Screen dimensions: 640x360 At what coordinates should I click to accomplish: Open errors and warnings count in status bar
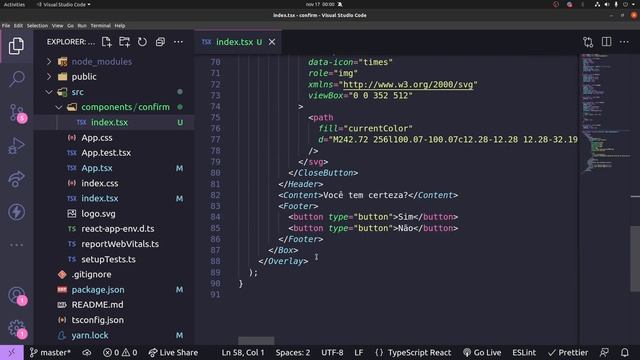point(120,352)
